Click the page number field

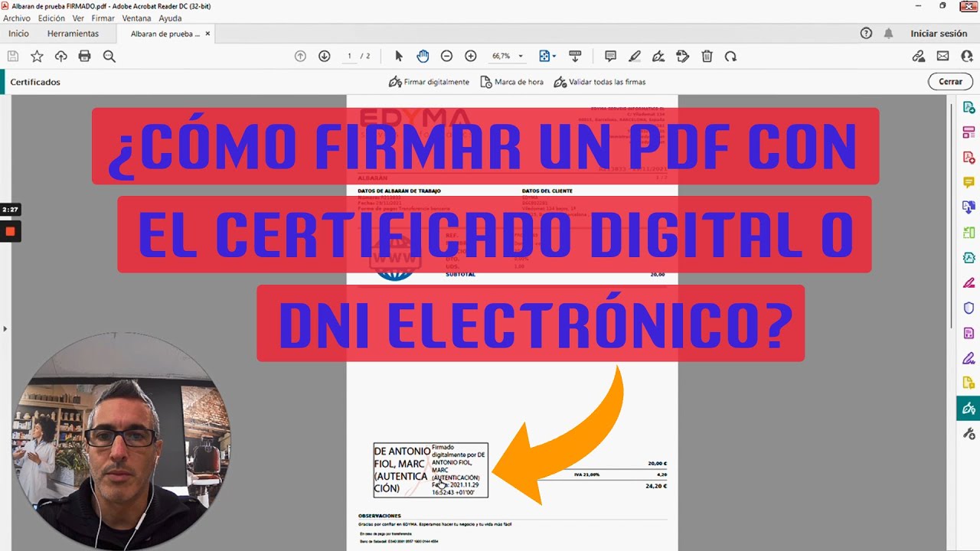[x=350, y=56]
